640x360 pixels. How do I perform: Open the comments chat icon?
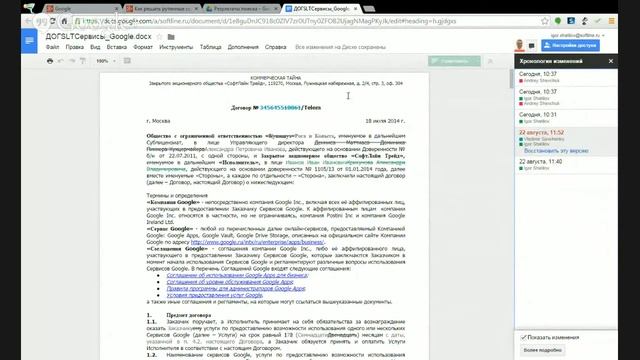[x=531, y=46]
